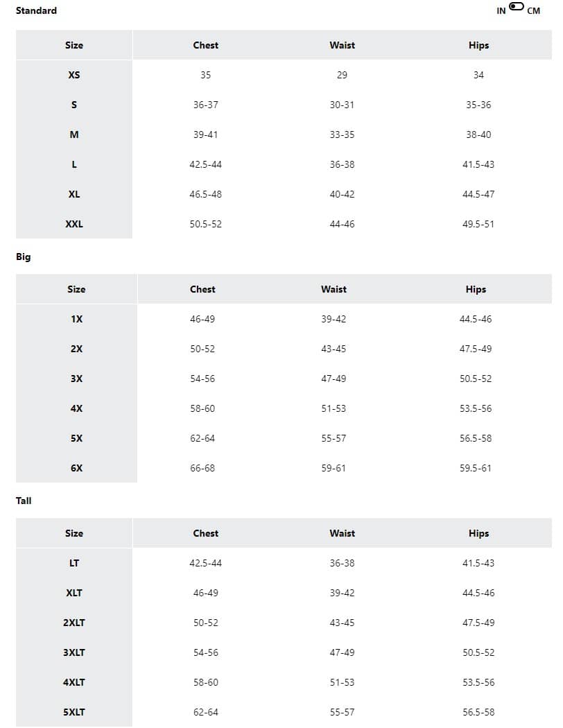The width and height of the screenshot is (563, 728).
Task: Click the CM unit label
Action: point(534,11)
